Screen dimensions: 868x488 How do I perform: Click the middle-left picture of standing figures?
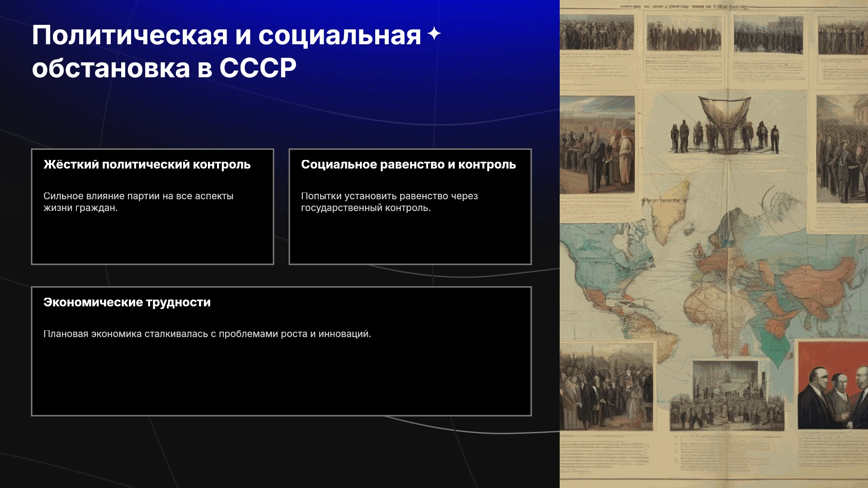coord(597,145)
